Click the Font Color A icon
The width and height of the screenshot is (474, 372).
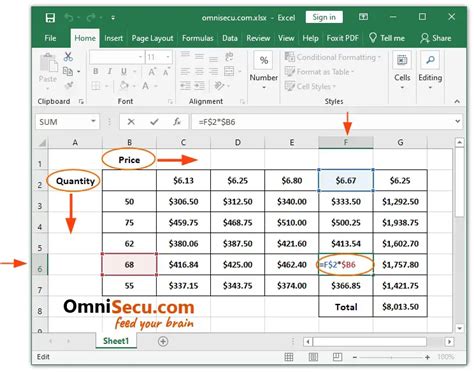(x=145, y=86)
